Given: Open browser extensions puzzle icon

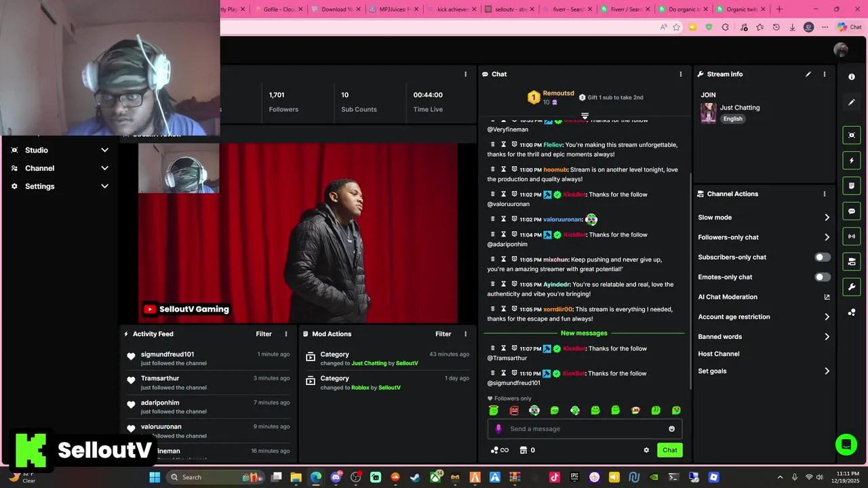Looking at the screenshot, I should (x=726, y=27).
